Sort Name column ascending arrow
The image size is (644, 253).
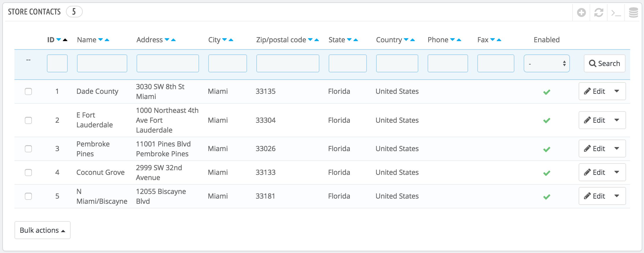107,40
